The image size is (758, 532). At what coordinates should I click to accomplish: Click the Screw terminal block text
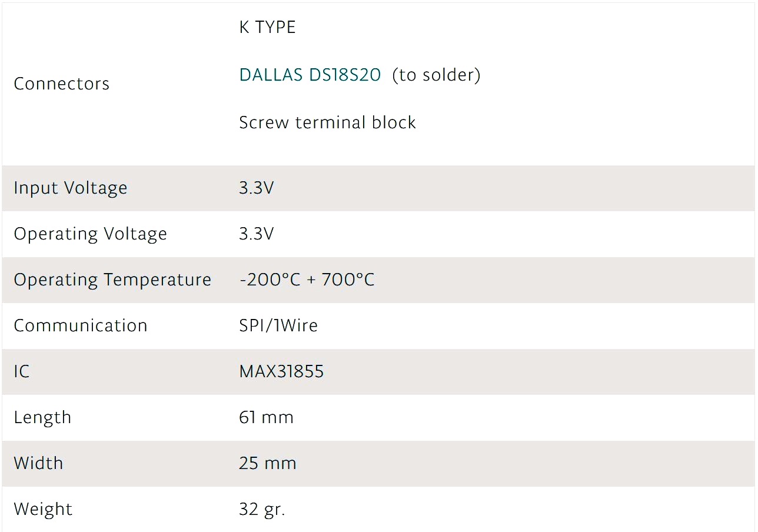tap(327, 122)
